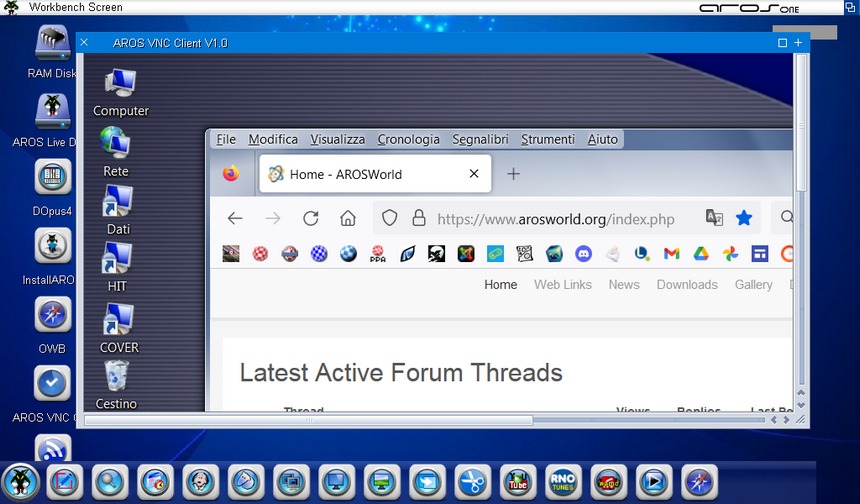Open the Cronologia menu
This screenshot has height=504, width=860.
pos(408,140)
